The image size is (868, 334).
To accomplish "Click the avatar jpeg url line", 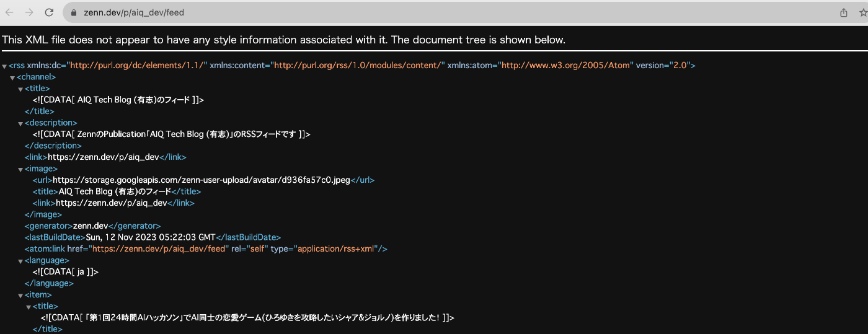I will [203, 180].
